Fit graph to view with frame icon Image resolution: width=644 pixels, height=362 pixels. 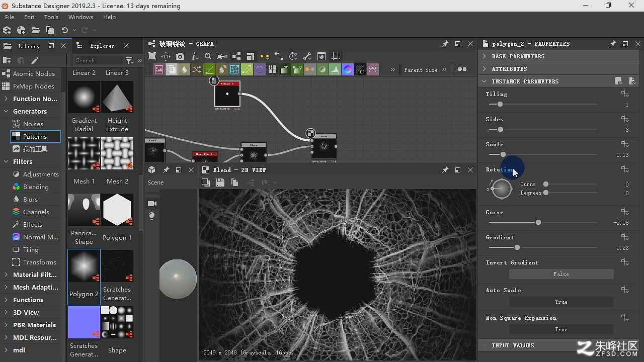[x=152, y=56]
